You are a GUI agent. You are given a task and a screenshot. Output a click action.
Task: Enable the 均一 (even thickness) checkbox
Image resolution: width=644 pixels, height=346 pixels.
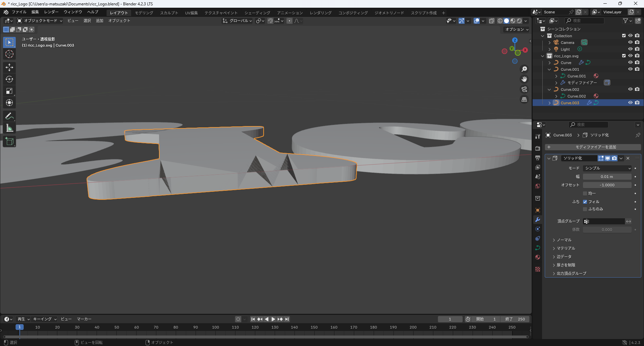(585, 193)
